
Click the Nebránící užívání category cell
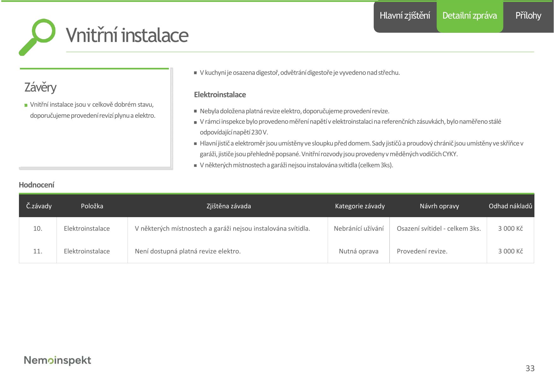(359, 229)
